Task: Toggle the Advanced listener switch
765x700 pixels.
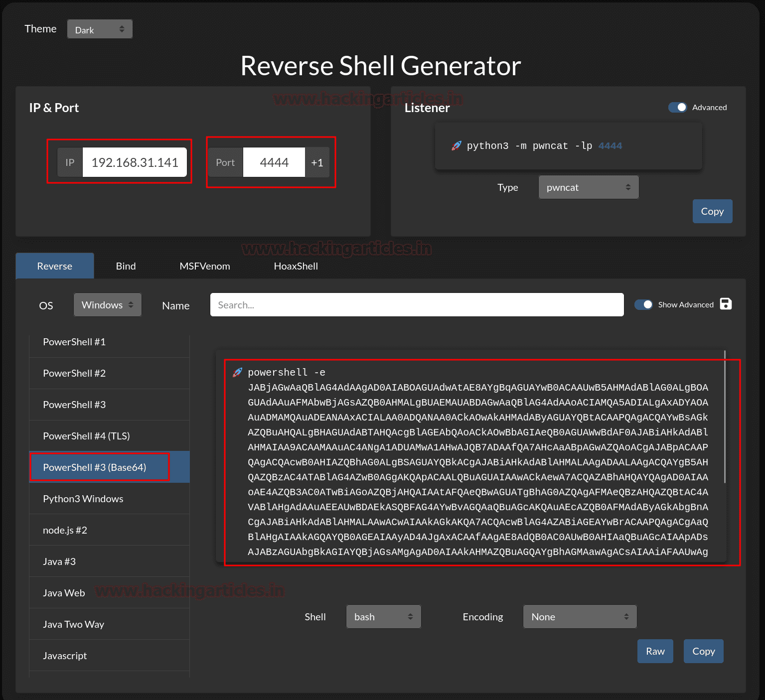Action: [678, 107]
